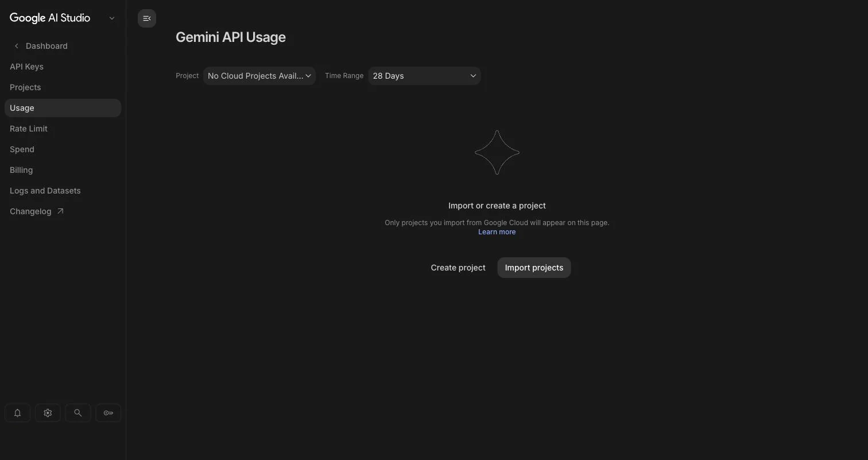The image size is (868, 460).
Task: Click the 'Import or create a project' text
Action: point(497,206)
